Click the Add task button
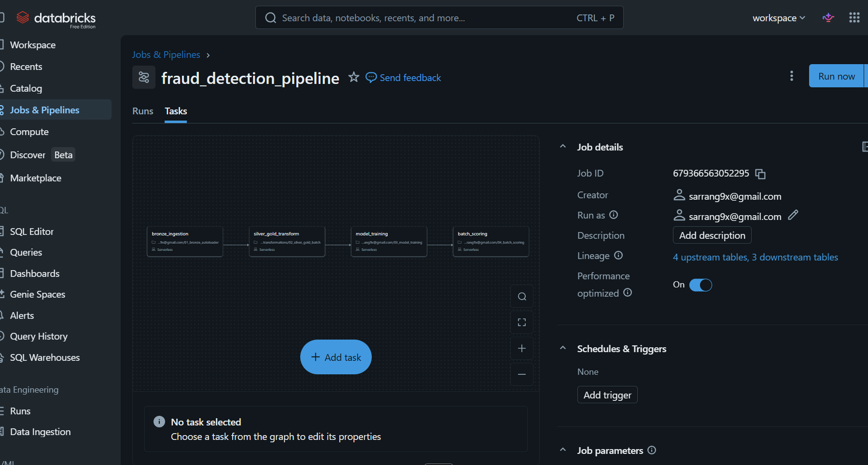Image resolution: width=868 pixels, height=465 pixels. [336, 357]
